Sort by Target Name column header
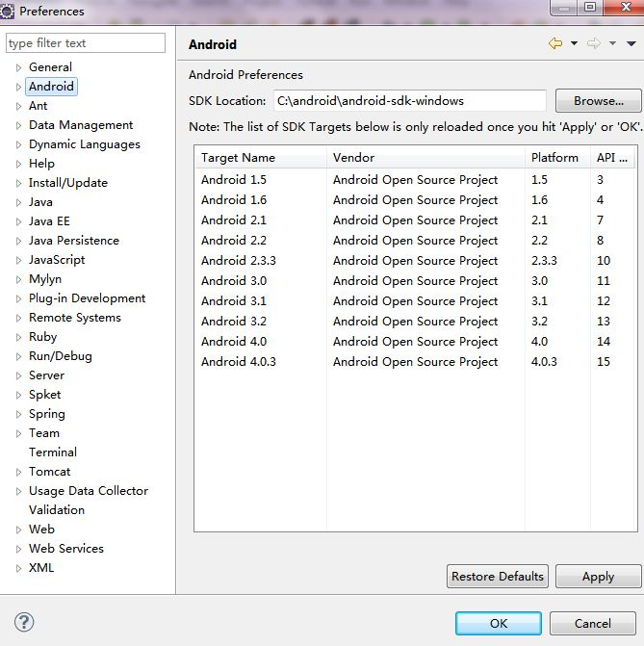The height and width of the screenshot is (646, 644). [x=261, y=157]
